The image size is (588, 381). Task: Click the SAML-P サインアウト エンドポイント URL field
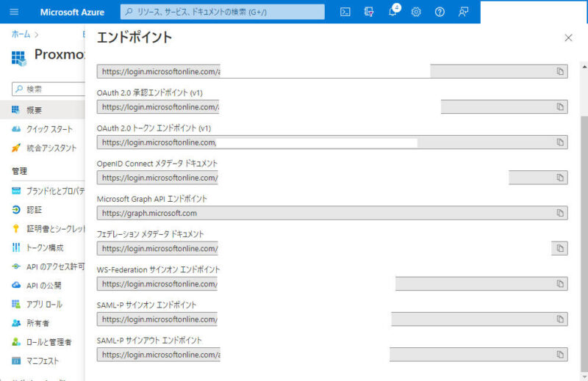(332, 355)
